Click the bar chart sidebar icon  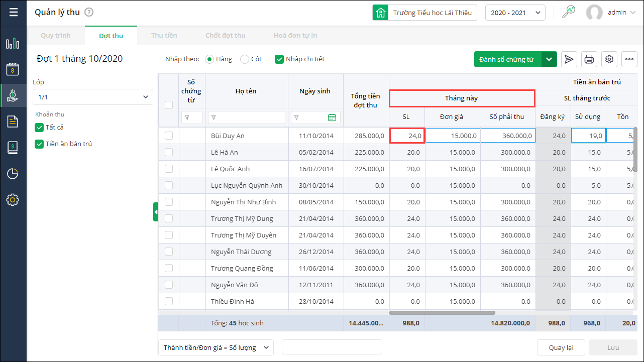(x=13, y=44)
